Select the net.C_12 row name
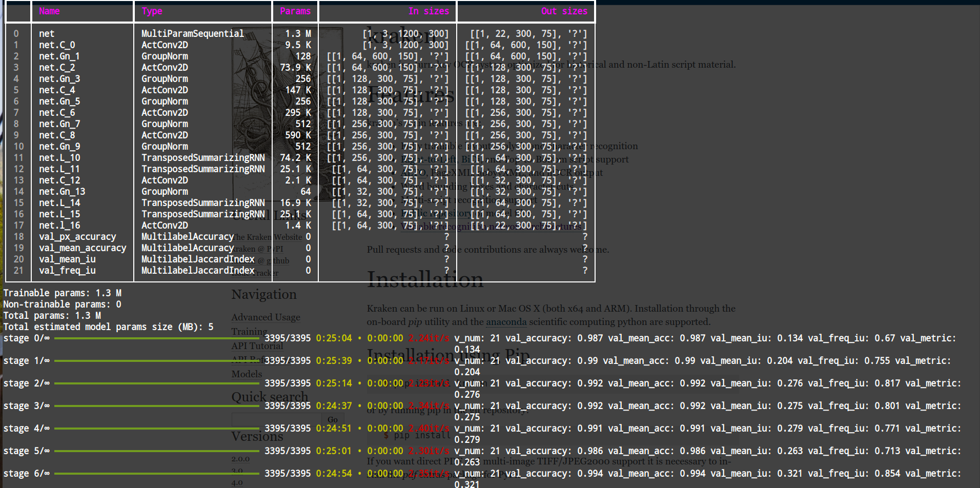This screenshot has height=488, width=980. click(x=59, y=180)
